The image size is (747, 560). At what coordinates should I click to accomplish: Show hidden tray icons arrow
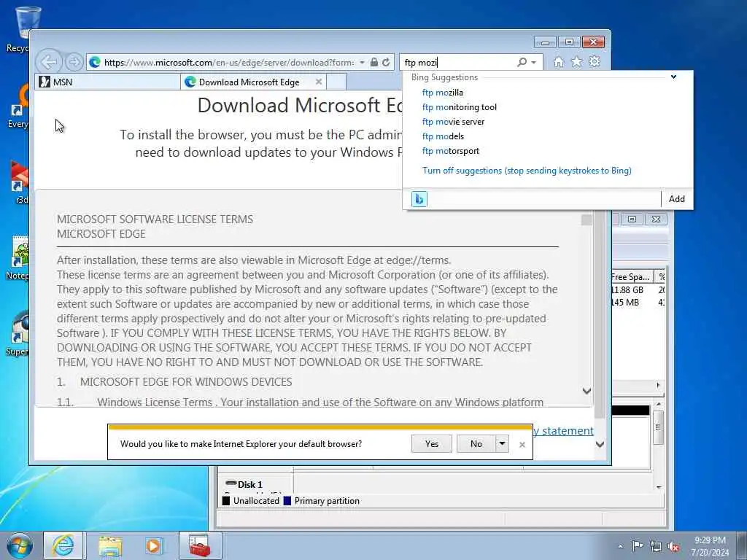[x=620, y=546]
